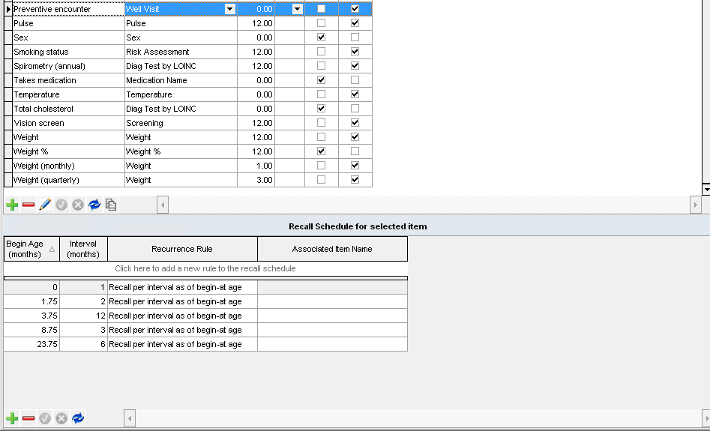This screenshot has width=710, height=431.
Task: Click Medication Name type cell
Action: [x=181, y=80]
